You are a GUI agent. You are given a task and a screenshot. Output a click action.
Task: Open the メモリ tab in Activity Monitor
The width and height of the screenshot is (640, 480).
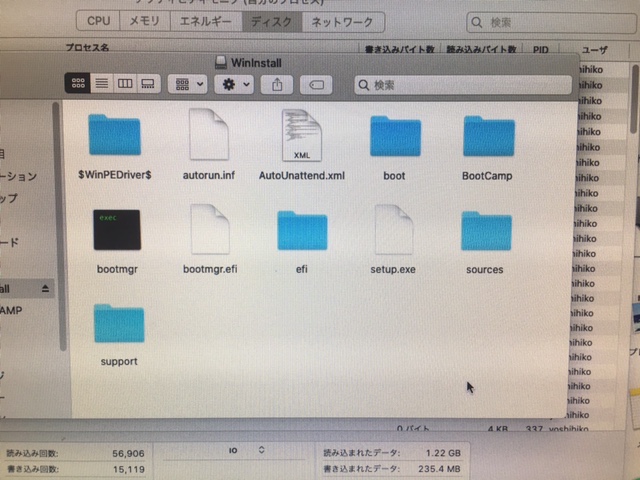(x=144, y=21)
